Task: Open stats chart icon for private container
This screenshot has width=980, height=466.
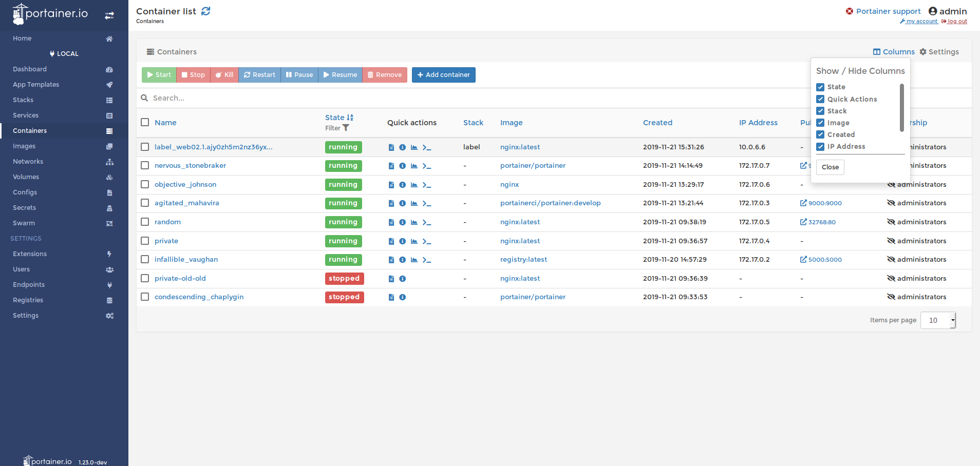Action: coord(414,241)
